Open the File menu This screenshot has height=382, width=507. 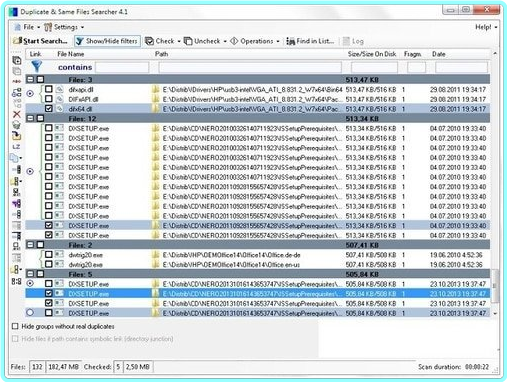28,27
